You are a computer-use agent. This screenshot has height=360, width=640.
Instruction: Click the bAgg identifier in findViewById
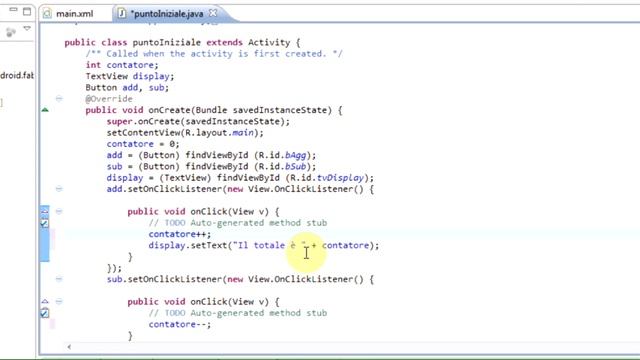(296, 155)
